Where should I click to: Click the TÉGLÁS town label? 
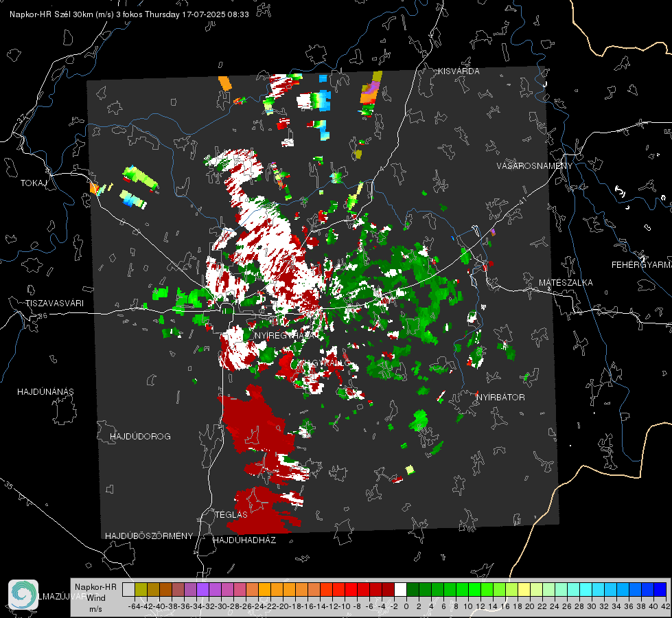point(231,514)
